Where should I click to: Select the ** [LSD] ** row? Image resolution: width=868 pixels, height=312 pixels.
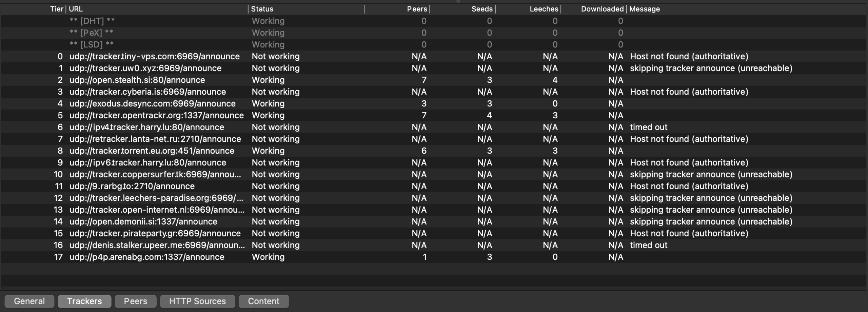pyautogui.click(x=433, y=44)
